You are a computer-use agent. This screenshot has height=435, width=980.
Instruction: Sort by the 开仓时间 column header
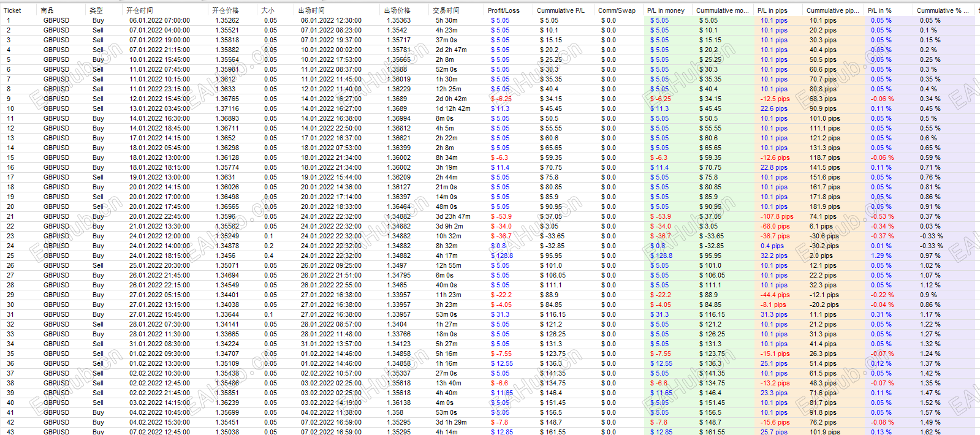click(x=140, y=10)
